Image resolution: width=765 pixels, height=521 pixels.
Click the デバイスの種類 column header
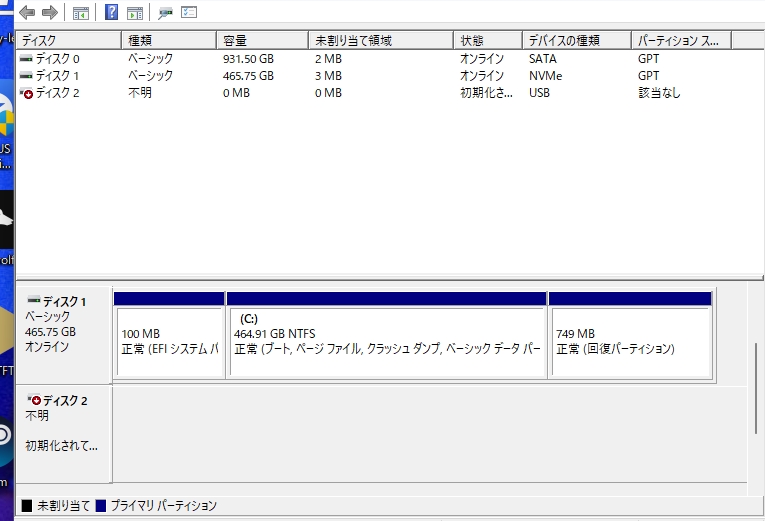click(x=577, y=40)
